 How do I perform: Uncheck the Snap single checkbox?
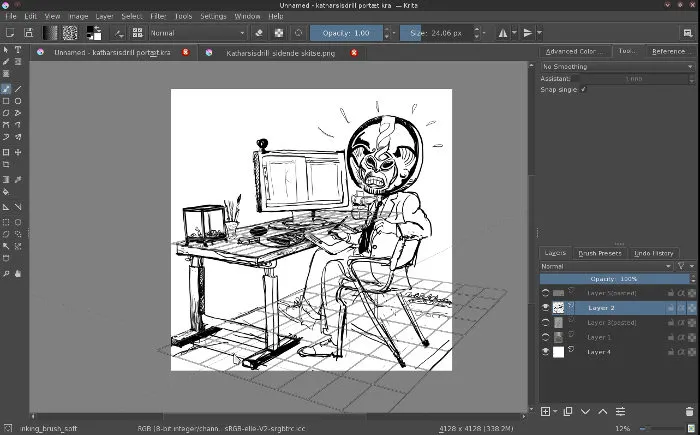583,89
